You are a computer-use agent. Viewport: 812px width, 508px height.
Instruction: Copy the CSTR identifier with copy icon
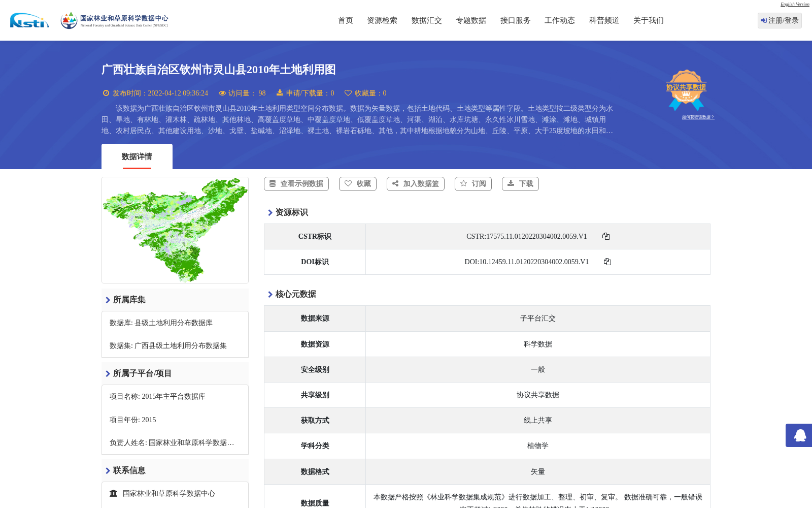(606, 236)
